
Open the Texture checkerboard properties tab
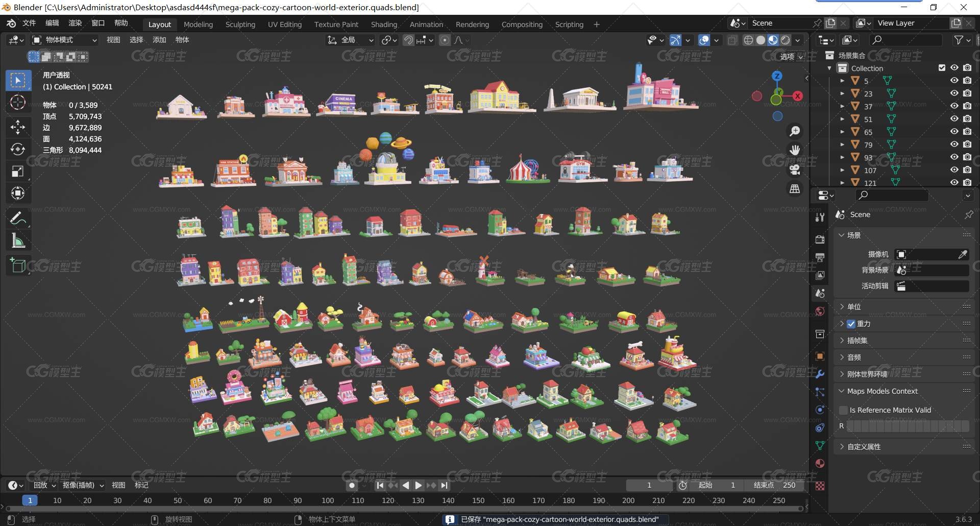(820, 486)
